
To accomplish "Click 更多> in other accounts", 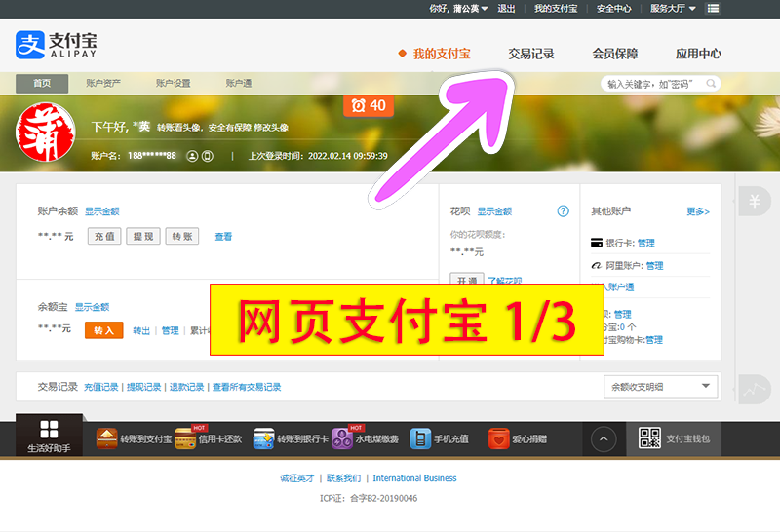I will click(x=698, y=211).
